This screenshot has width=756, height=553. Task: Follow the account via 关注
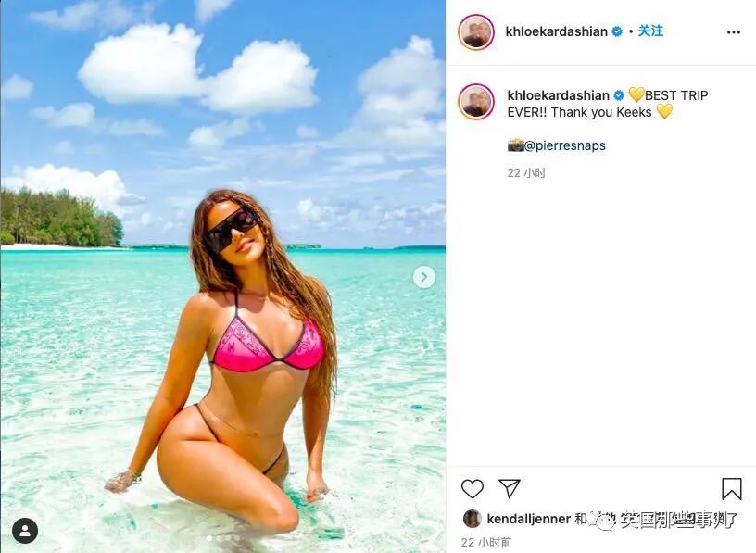650,31
